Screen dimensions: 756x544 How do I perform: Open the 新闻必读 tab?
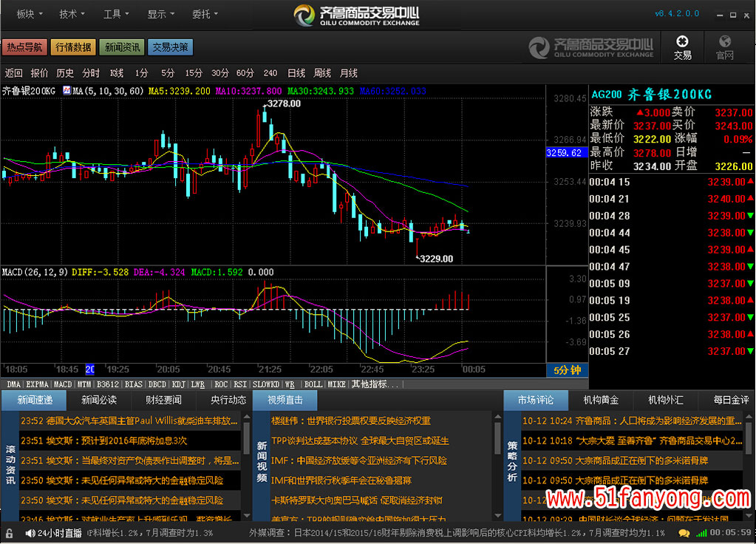pos(99,401)
